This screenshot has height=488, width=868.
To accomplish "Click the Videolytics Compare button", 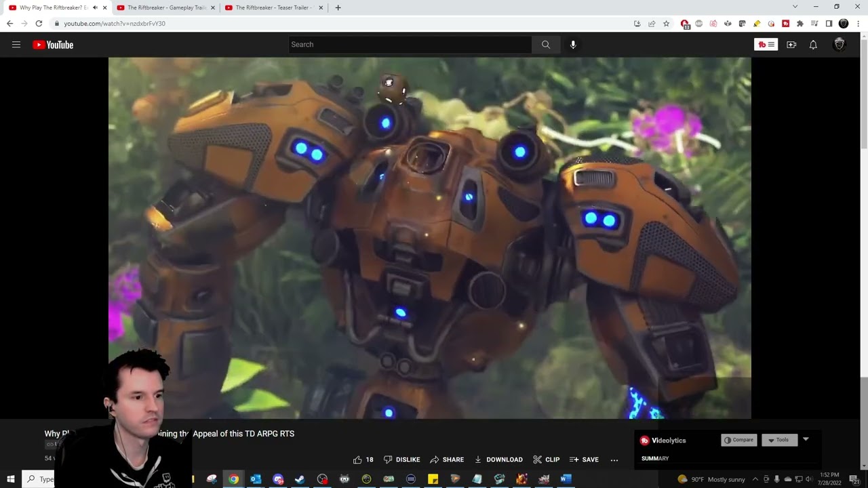I will (739, 440).
